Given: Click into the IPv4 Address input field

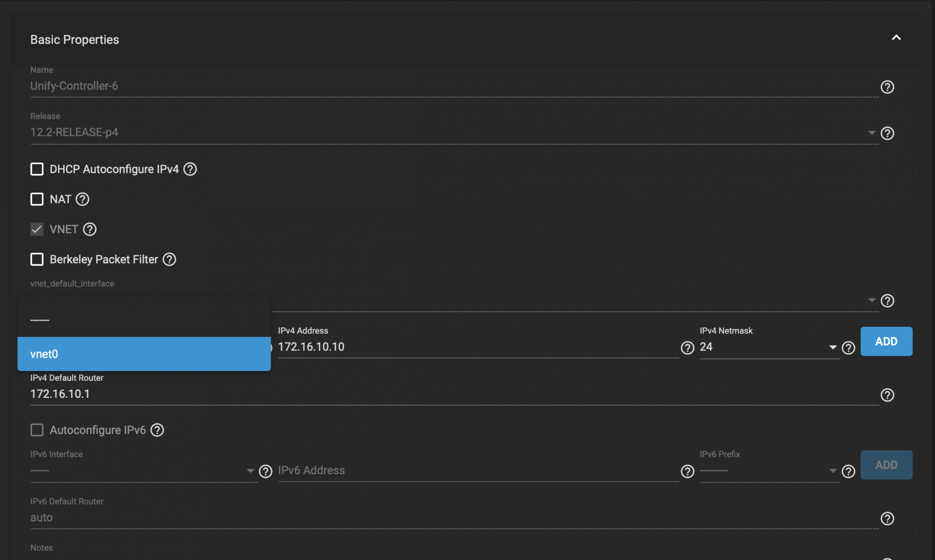Looking at the screenshot, I should pos(477,347).
